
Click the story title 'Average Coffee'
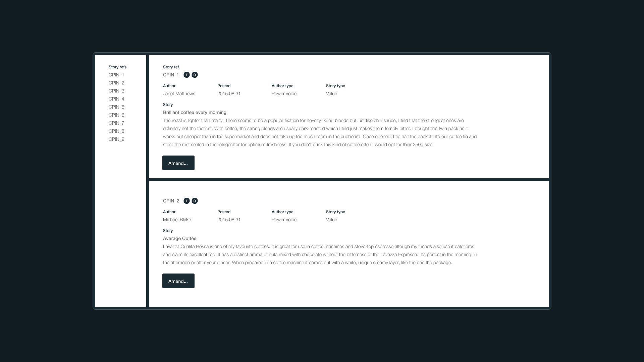180,238
